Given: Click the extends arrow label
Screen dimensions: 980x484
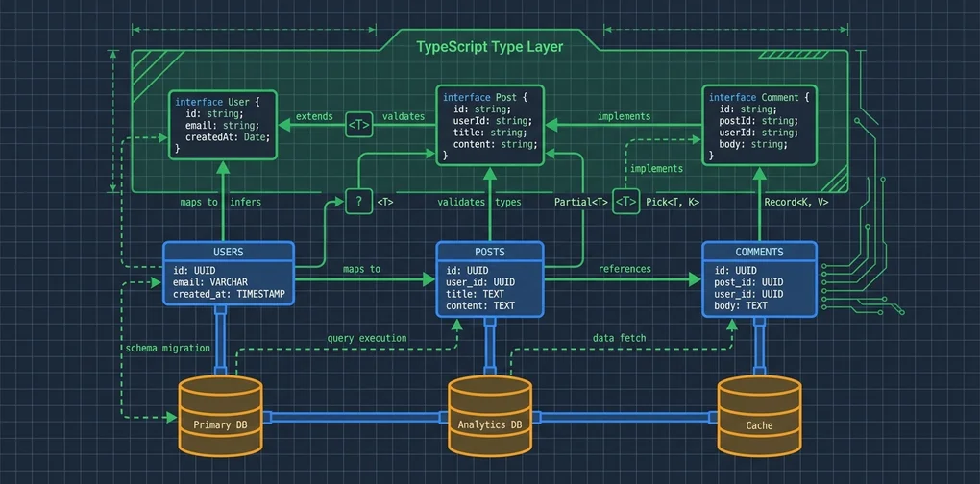Looking at the screenshot, I should click(314, 116).
